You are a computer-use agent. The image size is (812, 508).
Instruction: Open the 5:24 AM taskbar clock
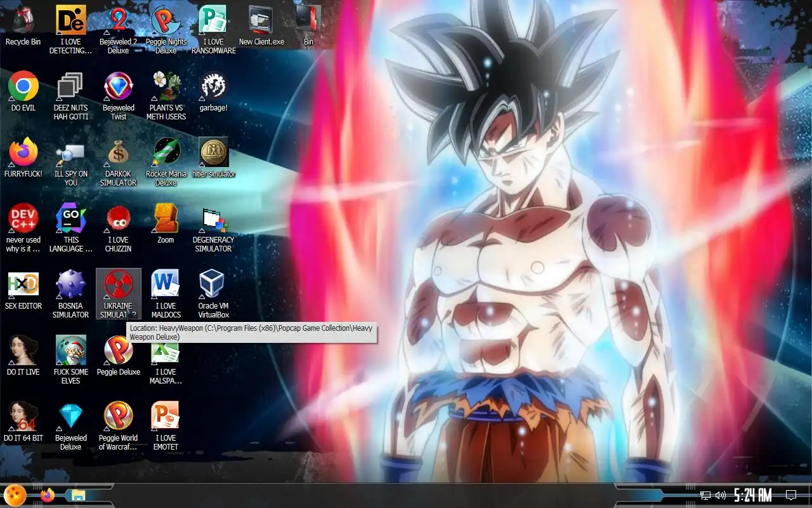[x=752, y=495]
